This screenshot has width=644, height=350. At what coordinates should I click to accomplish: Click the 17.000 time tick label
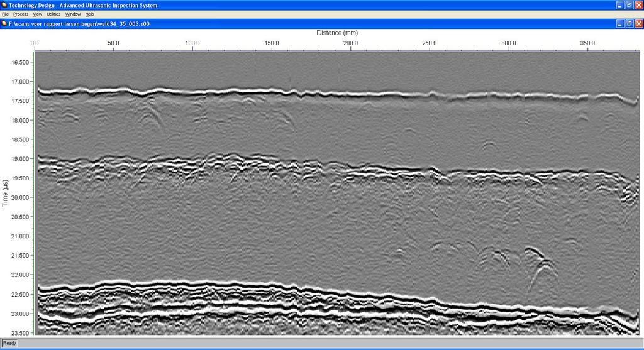21,82
